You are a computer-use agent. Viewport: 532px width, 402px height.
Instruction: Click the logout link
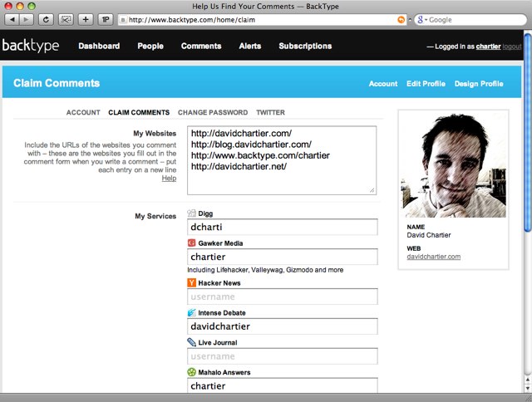[x=512, y=47]
